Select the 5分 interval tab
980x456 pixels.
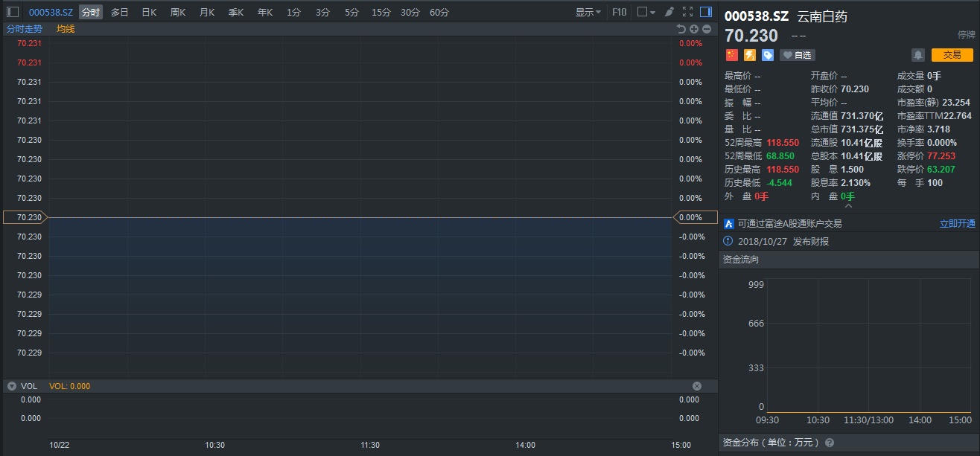(351, 12)
